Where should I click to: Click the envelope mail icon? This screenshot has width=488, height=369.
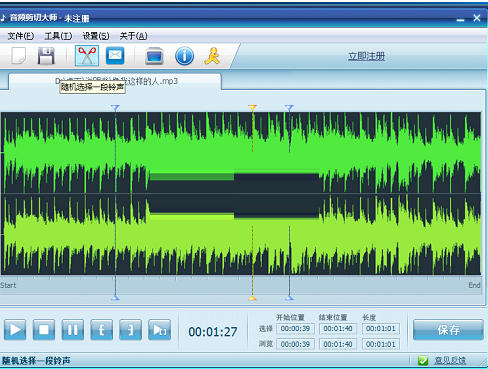click(115, 55)
